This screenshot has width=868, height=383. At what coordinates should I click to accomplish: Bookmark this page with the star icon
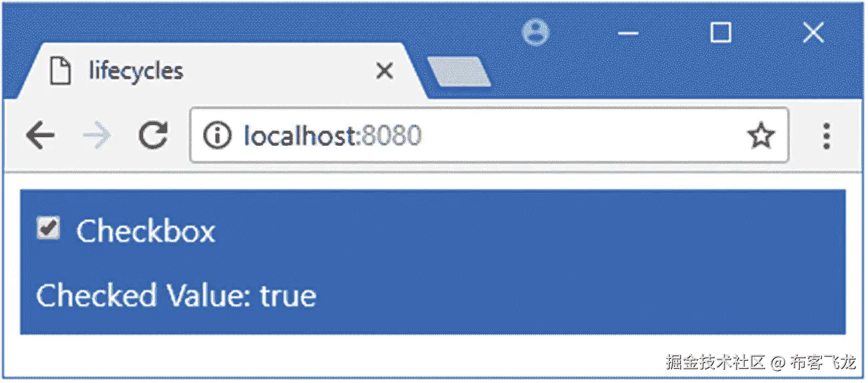tap(761, 136)
